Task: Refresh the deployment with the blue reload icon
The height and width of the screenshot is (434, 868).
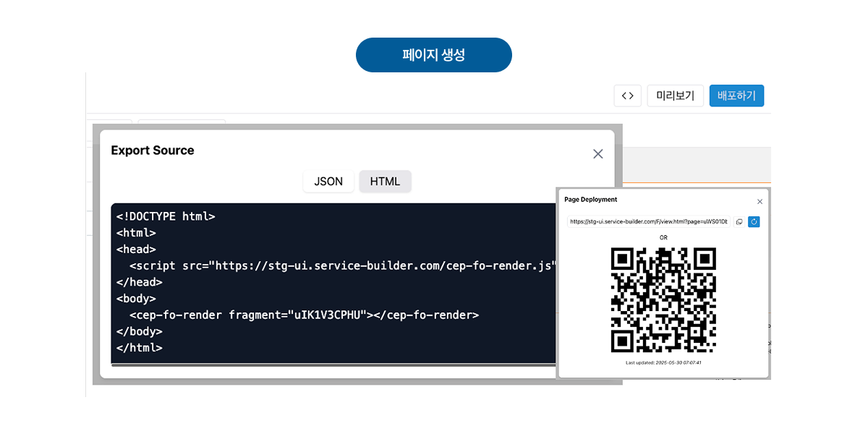Action: (754, 222)
